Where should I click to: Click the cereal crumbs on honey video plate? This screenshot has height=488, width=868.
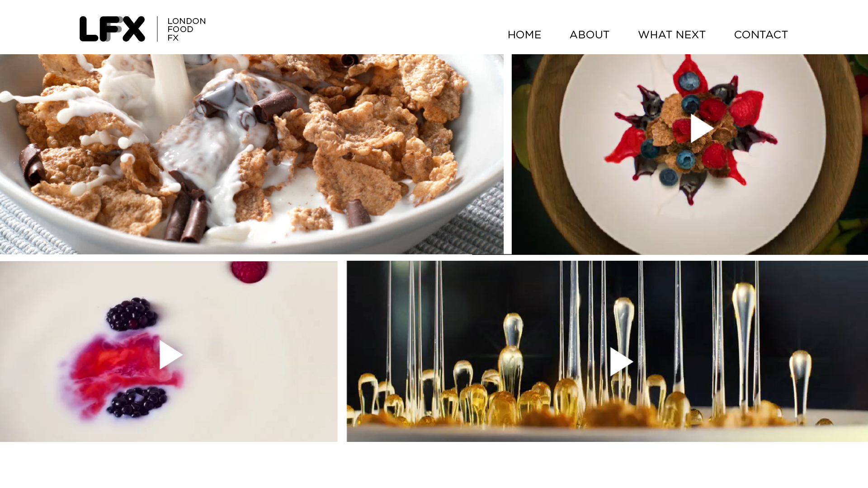point(606,413)
